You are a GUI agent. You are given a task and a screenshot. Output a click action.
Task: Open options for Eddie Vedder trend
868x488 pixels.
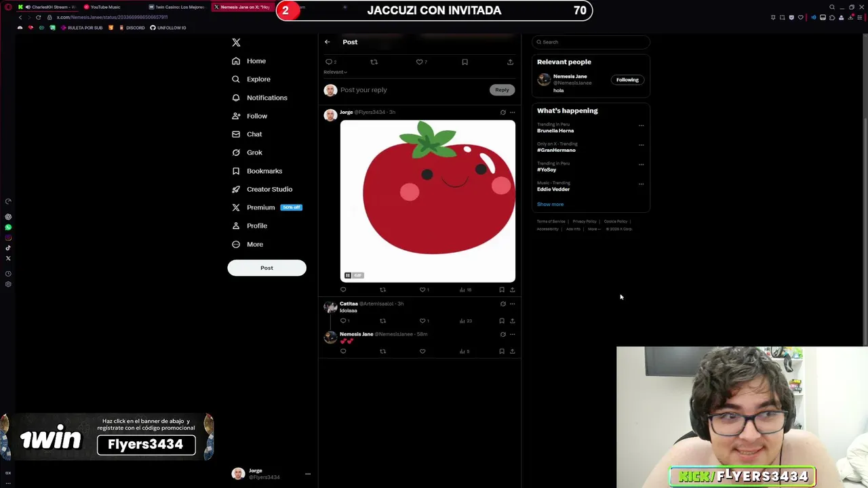[641, 184]
